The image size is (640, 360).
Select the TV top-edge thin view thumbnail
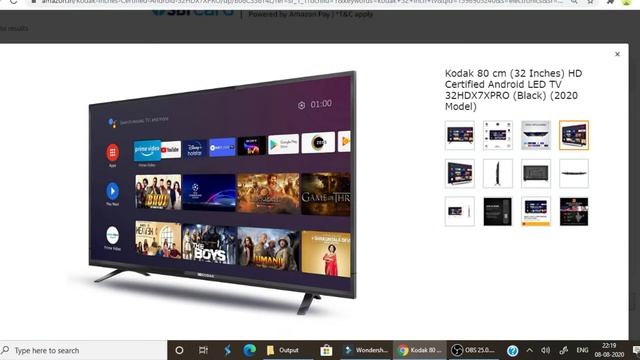[x=574, y=173]
